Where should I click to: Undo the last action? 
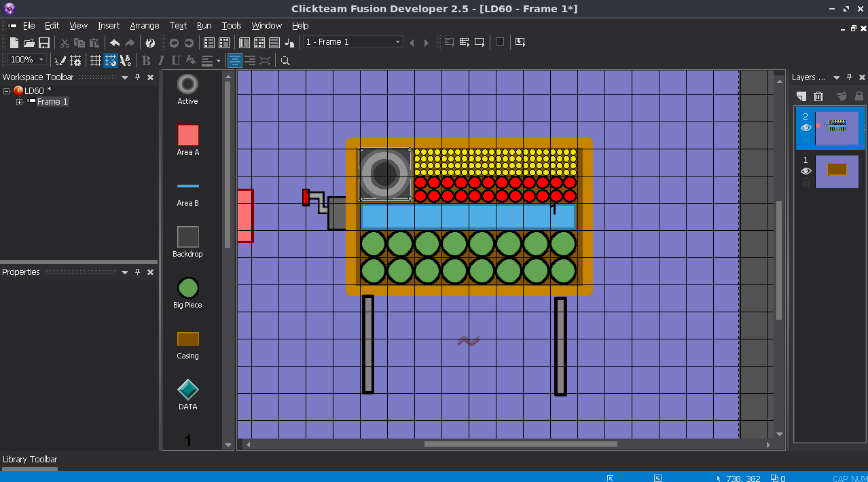click(115, 42)
